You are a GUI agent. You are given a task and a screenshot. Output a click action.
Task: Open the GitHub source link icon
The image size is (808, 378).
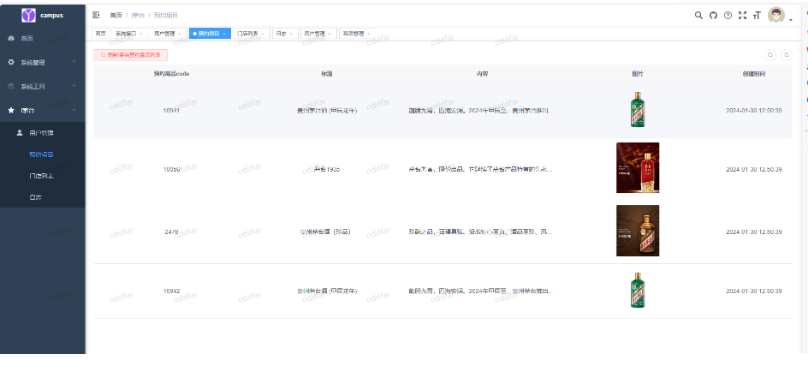(x=713, y=15)
